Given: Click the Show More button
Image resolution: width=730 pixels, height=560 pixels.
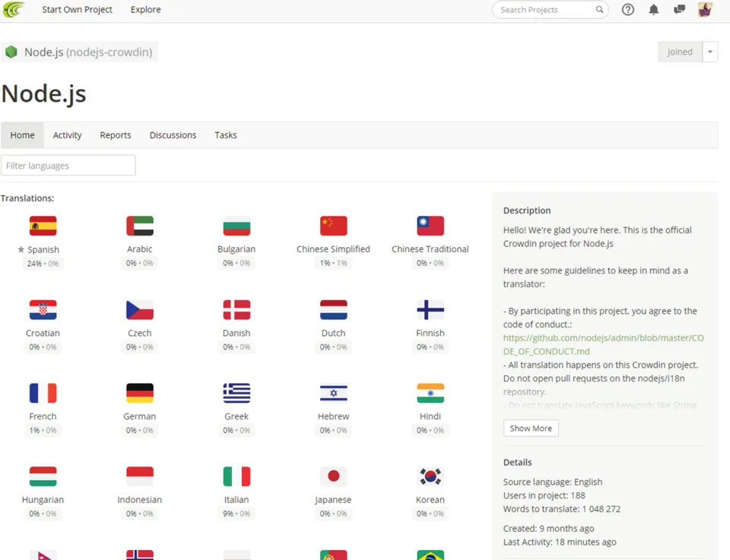Looking at the screenshot, I should point(531,429).
